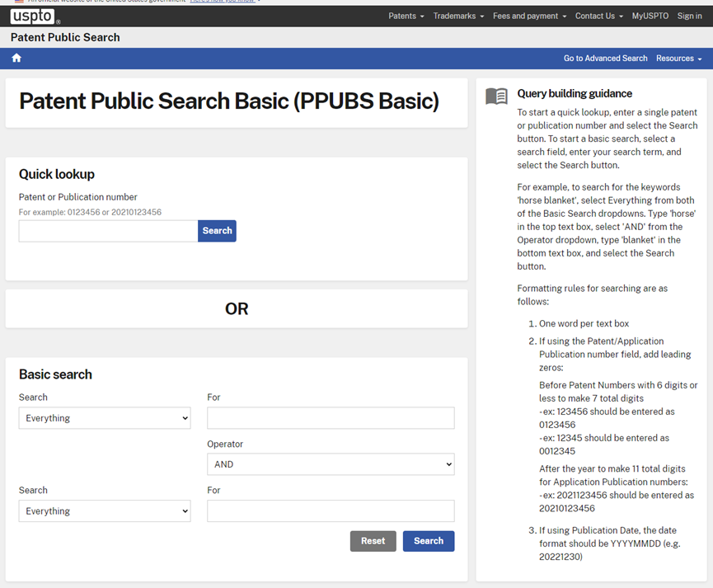Expand the Trademarks menu

coord(458,16)
